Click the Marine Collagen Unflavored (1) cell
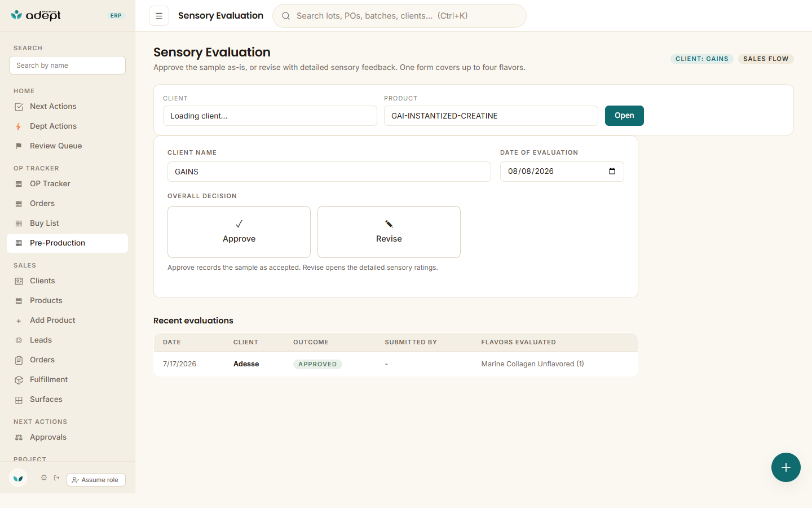812x508 pixels. click(x=533, y=364)
